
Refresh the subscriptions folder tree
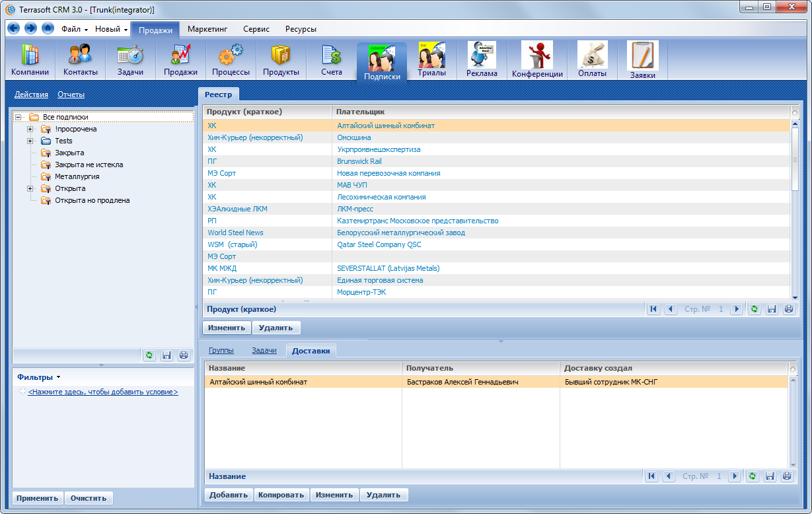149,355
